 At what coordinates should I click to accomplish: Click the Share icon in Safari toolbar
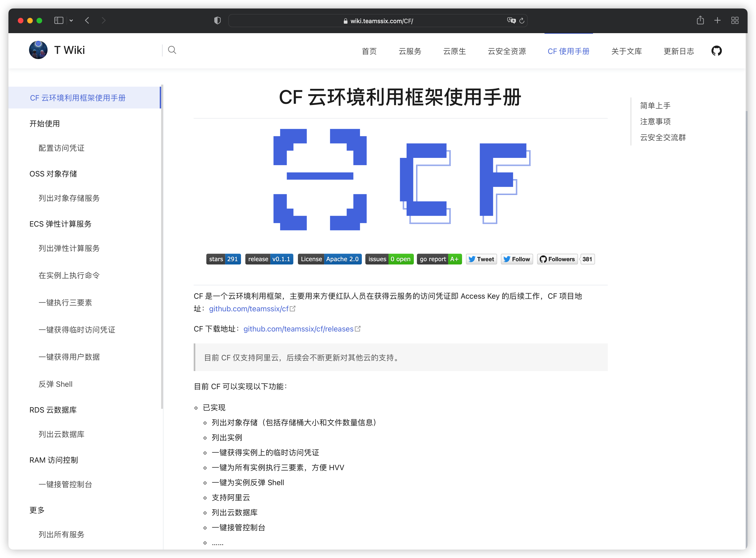pyautogui.click(x=700, y=21)
